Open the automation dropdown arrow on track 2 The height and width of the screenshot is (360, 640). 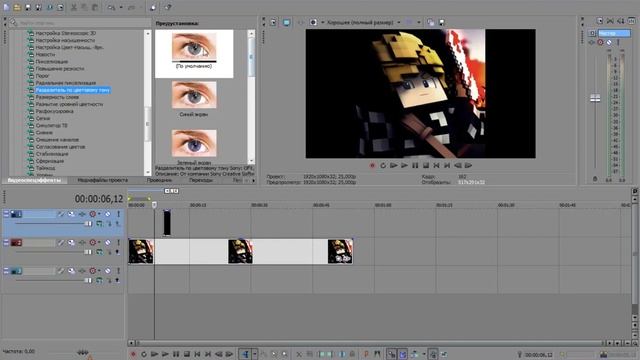point(99,242)
